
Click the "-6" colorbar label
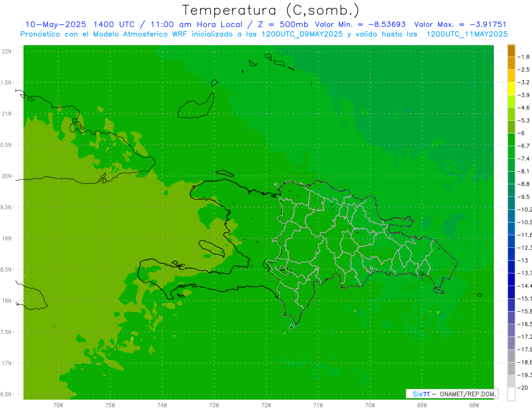(x=520, y=133)
